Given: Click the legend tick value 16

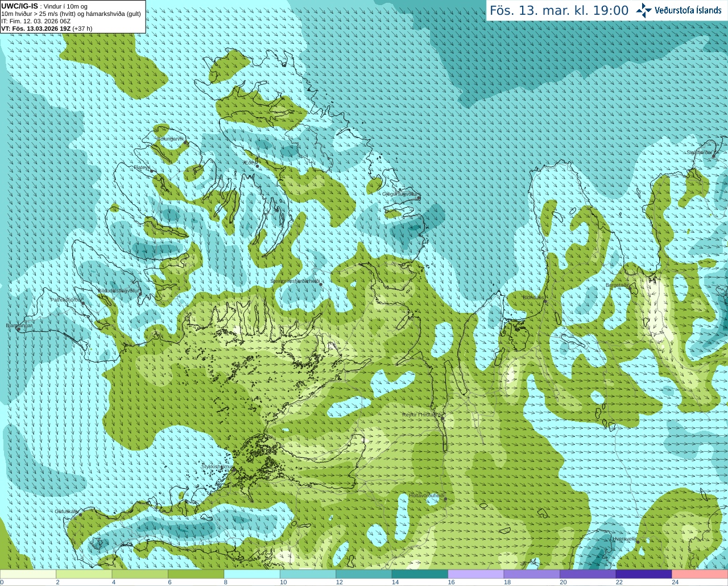Looking at the screenshot, I should tap(451, 582).
